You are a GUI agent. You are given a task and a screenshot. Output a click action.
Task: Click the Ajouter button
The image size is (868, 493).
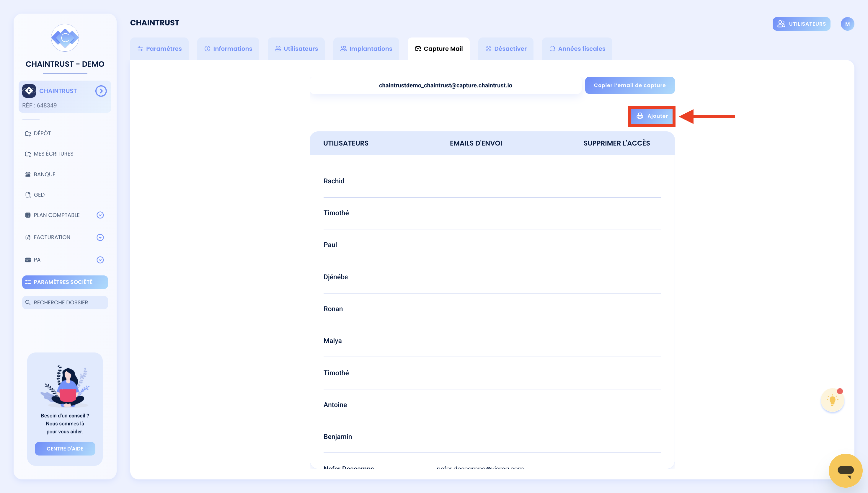(x=652, y=116)
